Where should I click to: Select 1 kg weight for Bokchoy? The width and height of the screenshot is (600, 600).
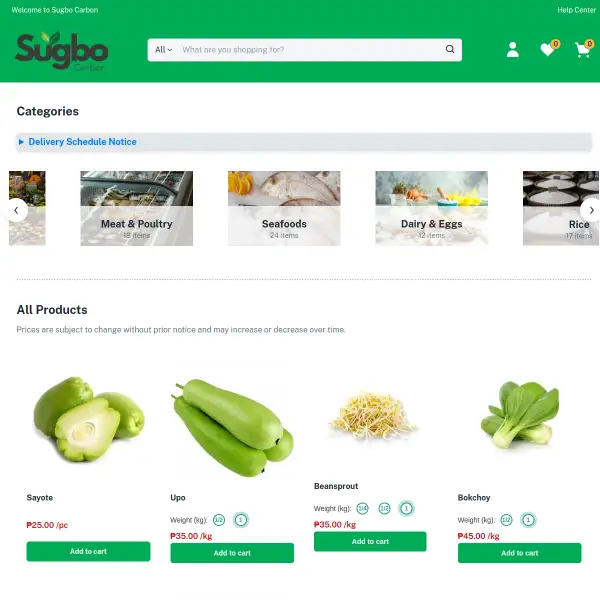[528, 520]
